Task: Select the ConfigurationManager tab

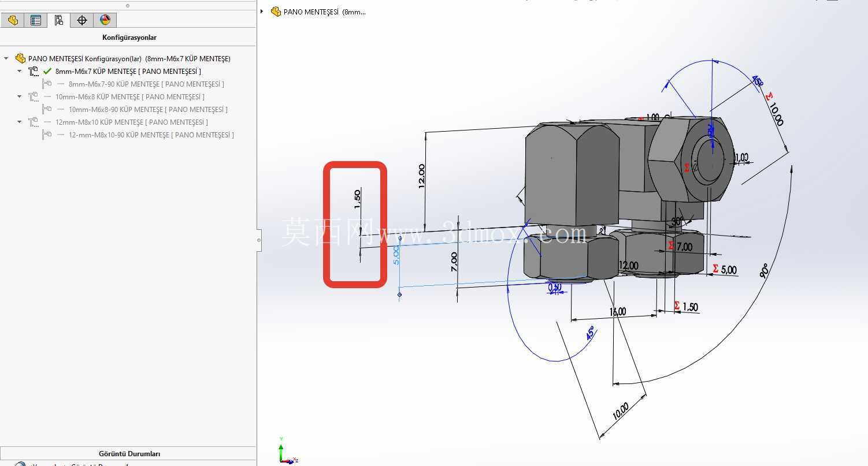Action: click(59, 20)
